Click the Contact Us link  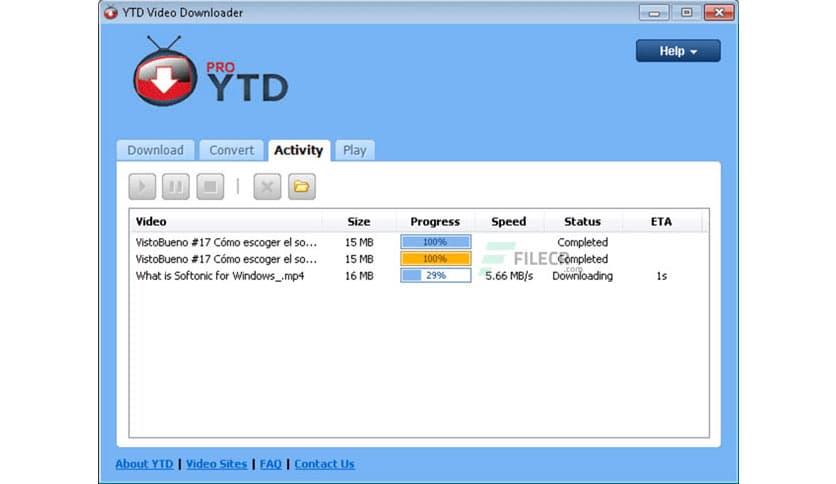tap(324, 464)
